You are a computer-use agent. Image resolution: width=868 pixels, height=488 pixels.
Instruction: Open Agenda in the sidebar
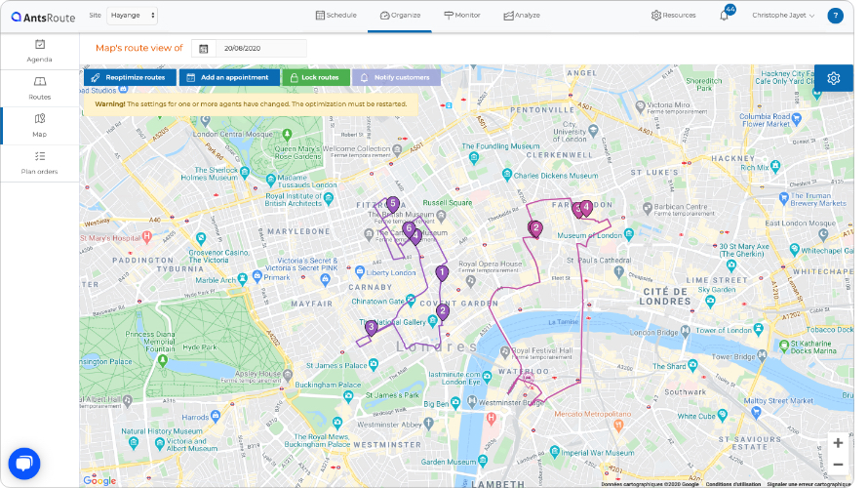(39, 51)
